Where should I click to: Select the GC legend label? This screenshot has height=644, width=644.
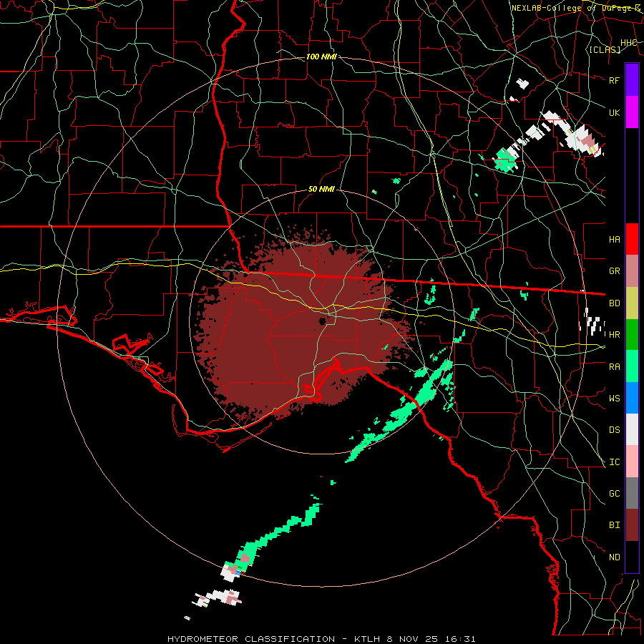pyautogui.click(x=615, y=494)
